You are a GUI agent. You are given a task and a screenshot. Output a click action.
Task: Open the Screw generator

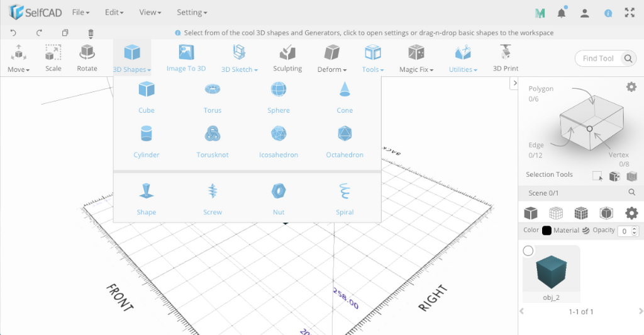213,199
